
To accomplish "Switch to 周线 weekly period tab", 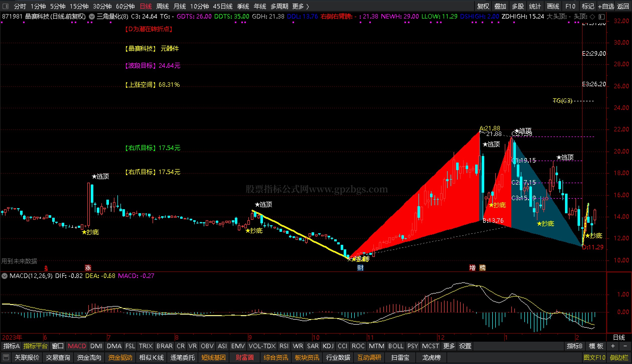I will 163,6.
